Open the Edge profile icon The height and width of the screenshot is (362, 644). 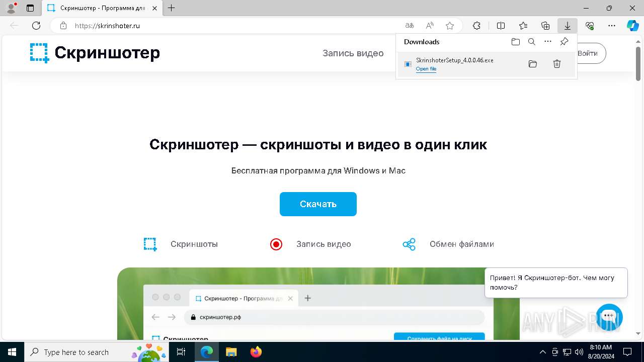click(x=11, y=8)
